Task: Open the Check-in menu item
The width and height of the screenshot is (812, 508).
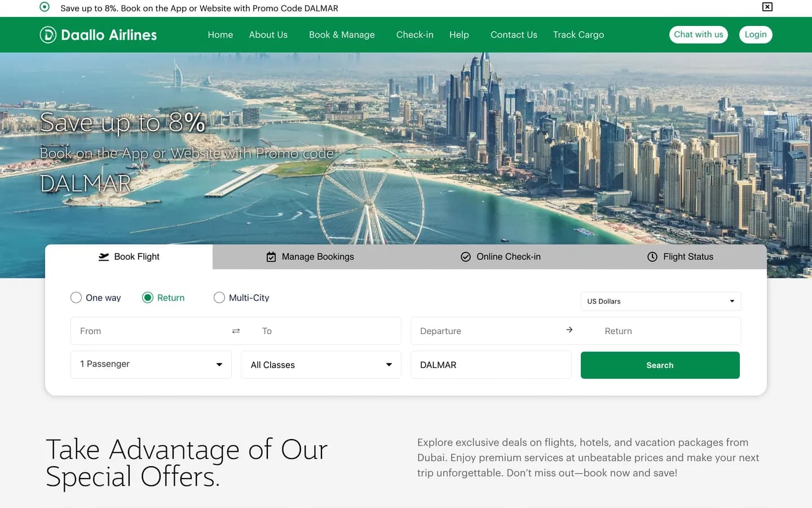Action: [415, 35]
